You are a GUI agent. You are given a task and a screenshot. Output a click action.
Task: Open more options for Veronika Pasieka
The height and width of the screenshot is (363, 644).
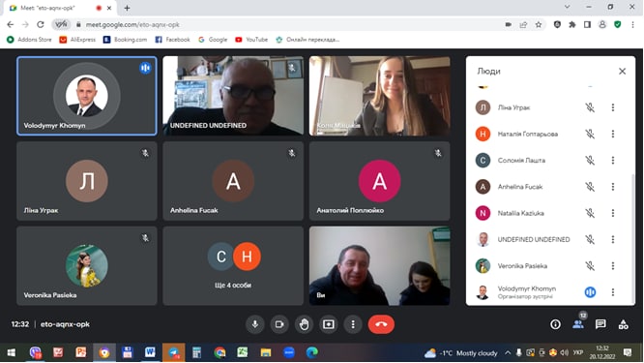pyautogui.click(x=613, y=266)
